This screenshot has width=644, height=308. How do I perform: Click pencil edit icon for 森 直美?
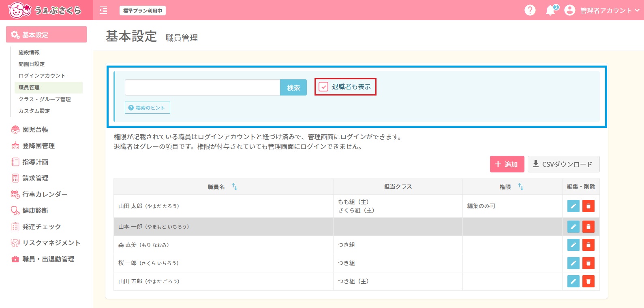(x=573, y=245)
